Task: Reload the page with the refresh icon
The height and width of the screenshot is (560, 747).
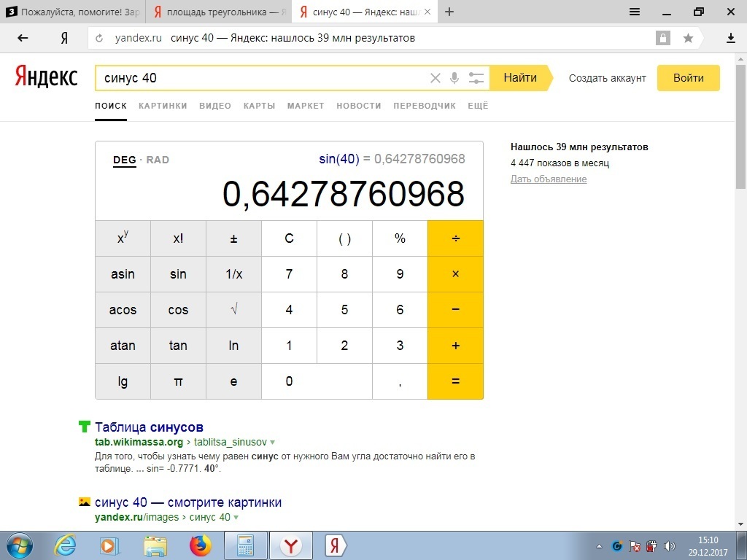Action: 99,38
